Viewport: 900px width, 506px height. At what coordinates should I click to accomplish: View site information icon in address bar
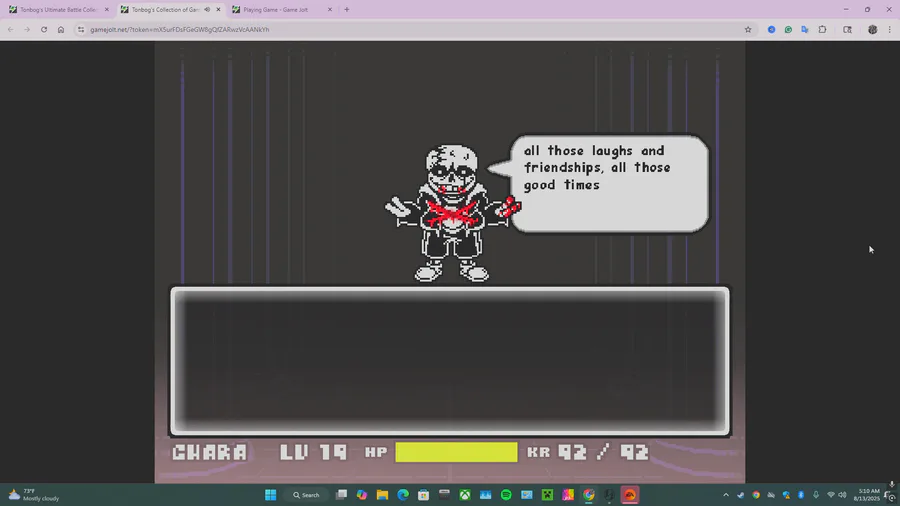coord(81,29)
